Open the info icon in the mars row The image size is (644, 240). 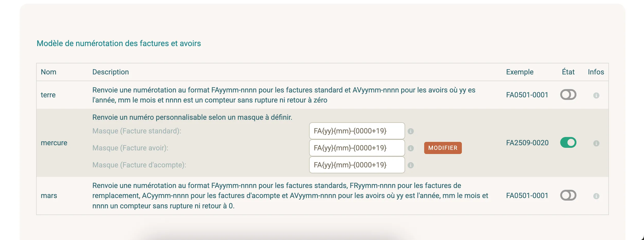tap(596, 195)
